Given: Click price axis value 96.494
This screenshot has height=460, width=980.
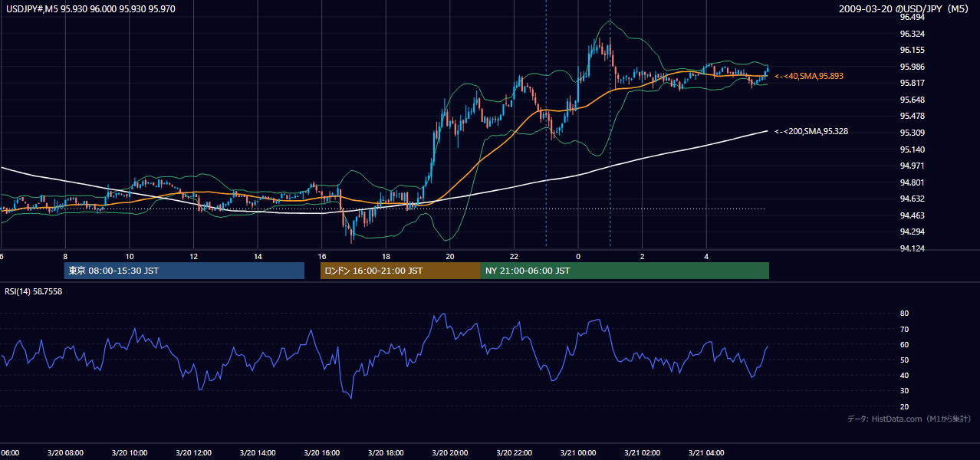Looking at the screenshot, I should [x=911, y=17].
